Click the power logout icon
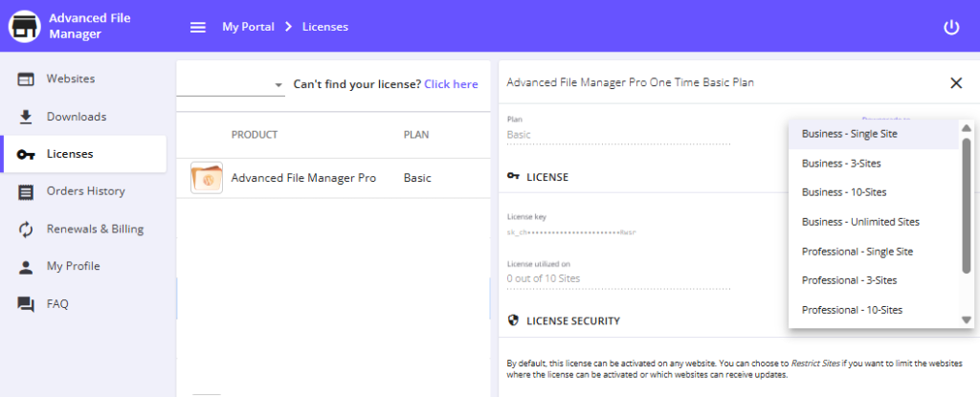Viewport: 980px width, 397px height. click(951, 28)
